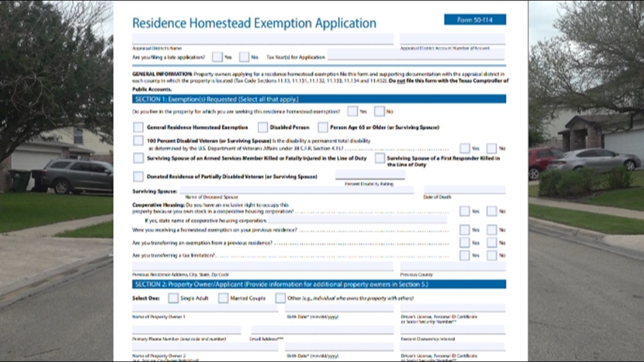Focus the Name of Deceased Spouse field
This screenshot has width=644, height=362.
297,189
